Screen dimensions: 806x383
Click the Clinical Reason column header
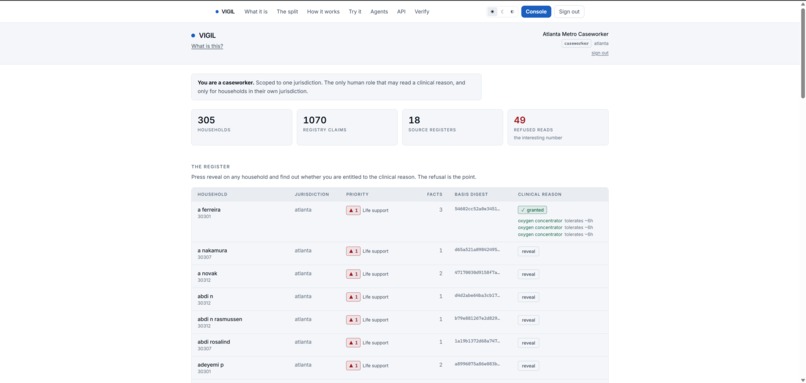pos(539,194)
